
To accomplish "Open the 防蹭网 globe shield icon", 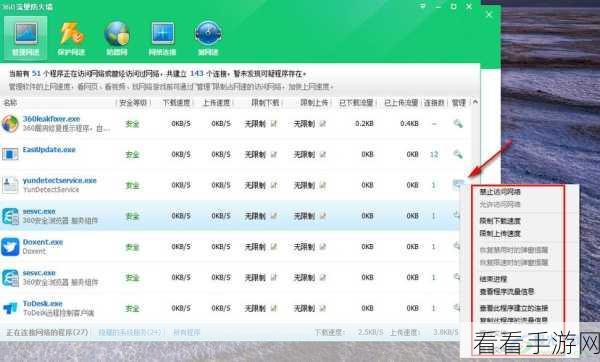I will pyautogui.click(x=117, y=33).
